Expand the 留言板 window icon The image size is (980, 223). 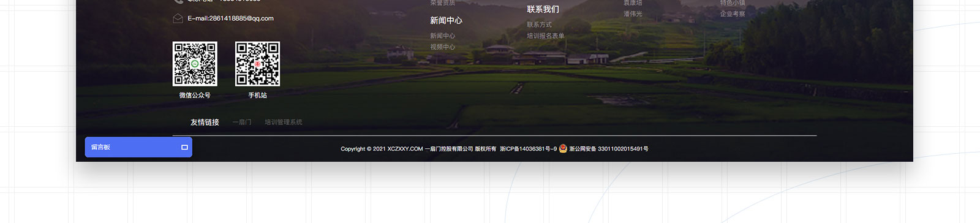pos(184,147)
